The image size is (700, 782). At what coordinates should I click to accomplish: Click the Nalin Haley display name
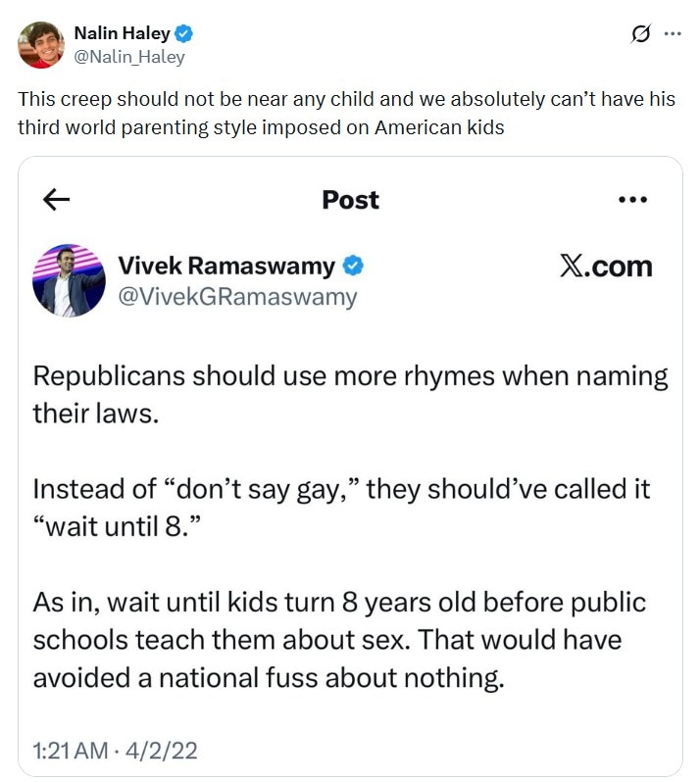click(x=122, y=34)
